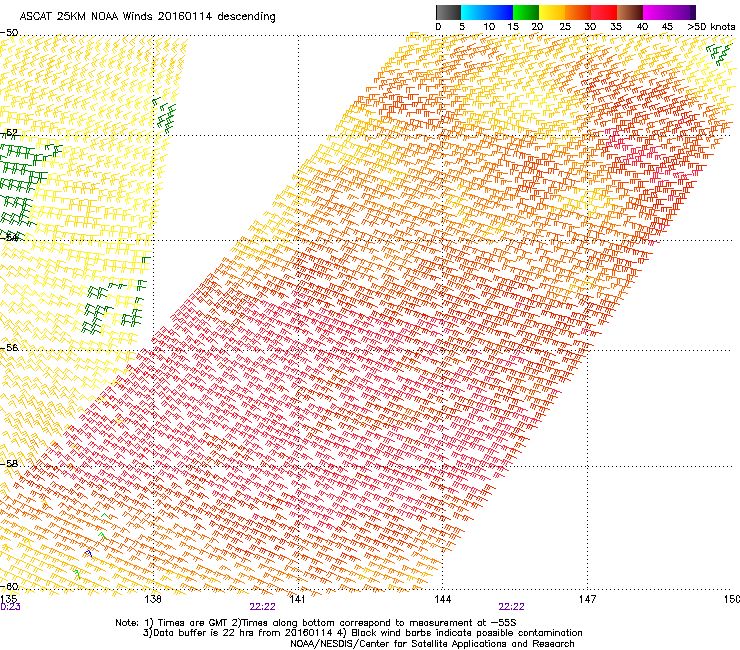Click the green wind barbs near top-right corner

(x=719, y=53)
